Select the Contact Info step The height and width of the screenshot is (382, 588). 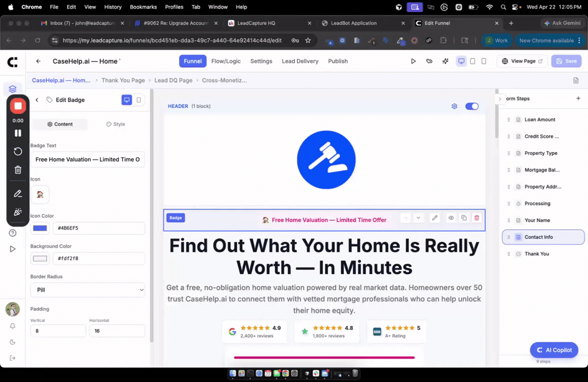543,237
